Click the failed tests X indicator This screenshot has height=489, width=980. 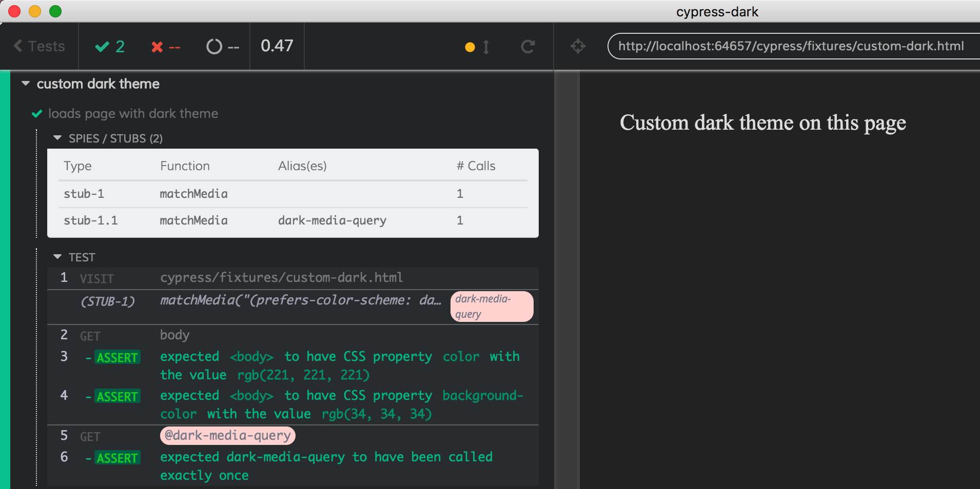pos(166,47)
